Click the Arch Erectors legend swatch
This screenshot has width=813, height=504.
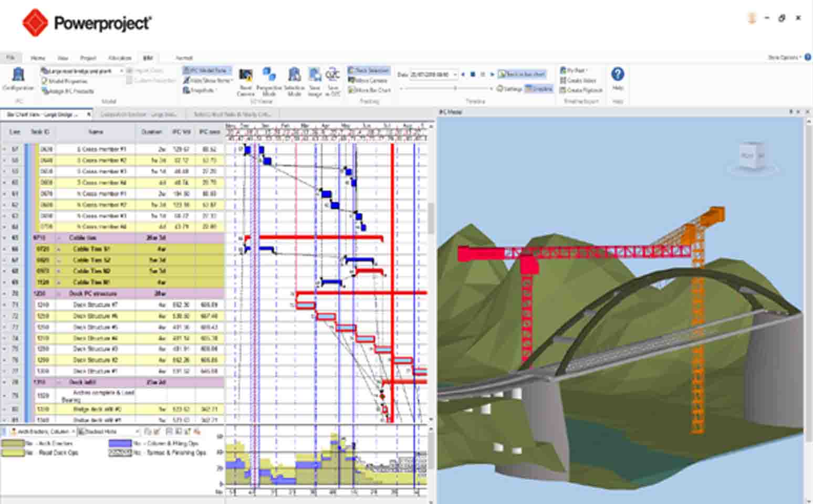tap(13, 444)
